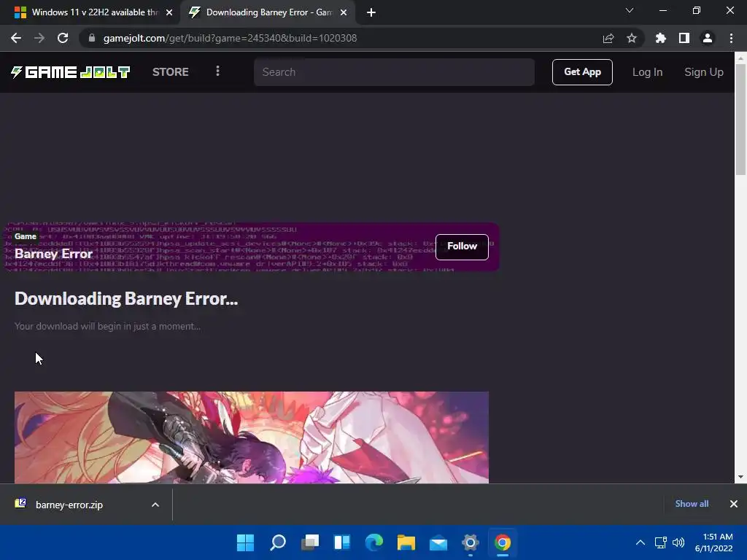Screen dimensions: 747x560
Task: Click the scrollbar down arrow
Action: click(x=740, y=477)
